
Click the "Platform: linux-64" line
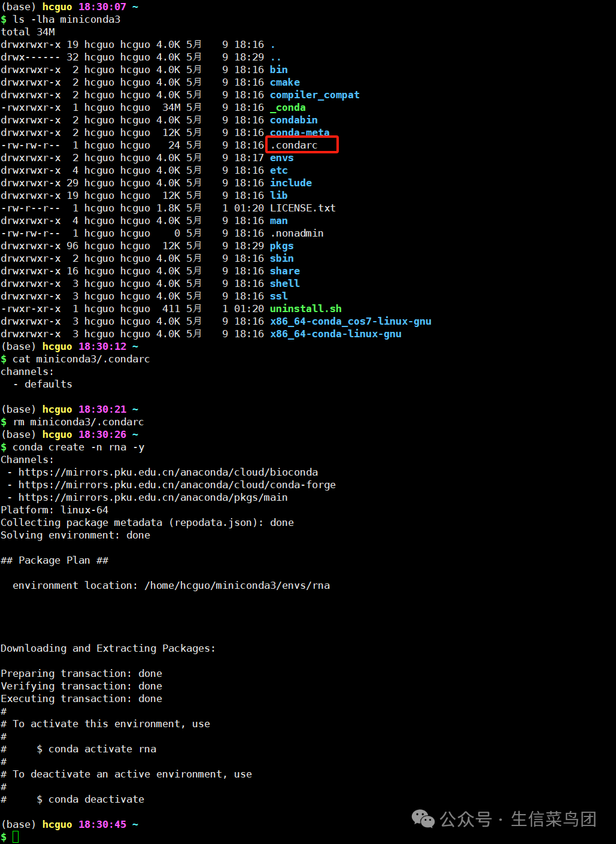click(x=54, y=510)
